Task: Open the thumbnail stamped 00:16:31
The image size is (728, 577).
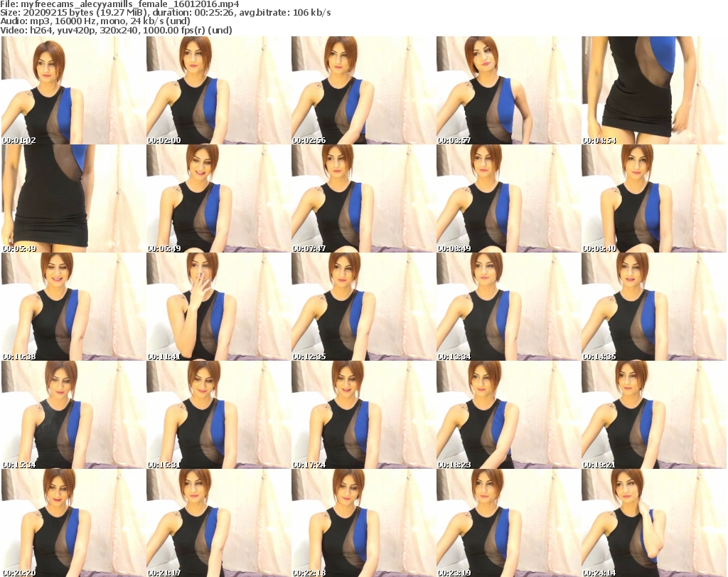Action: pyautogui.click(x=219, y=415)
